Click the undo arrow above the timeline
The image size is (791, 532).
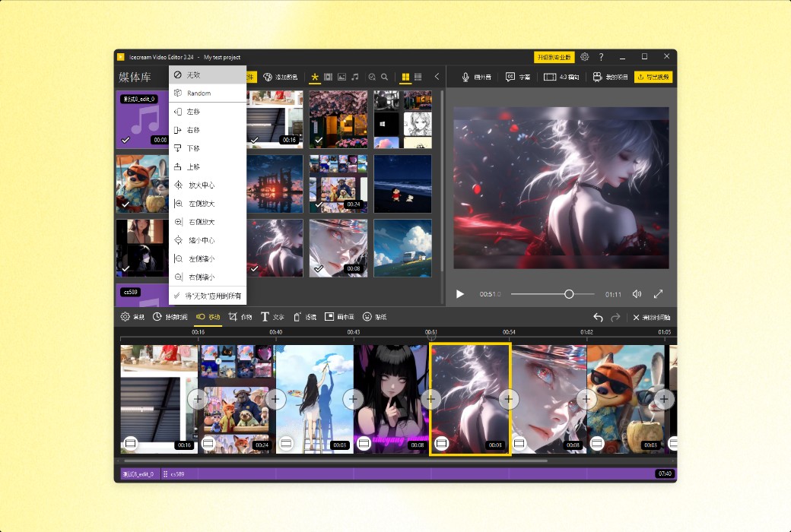(598, 318)
